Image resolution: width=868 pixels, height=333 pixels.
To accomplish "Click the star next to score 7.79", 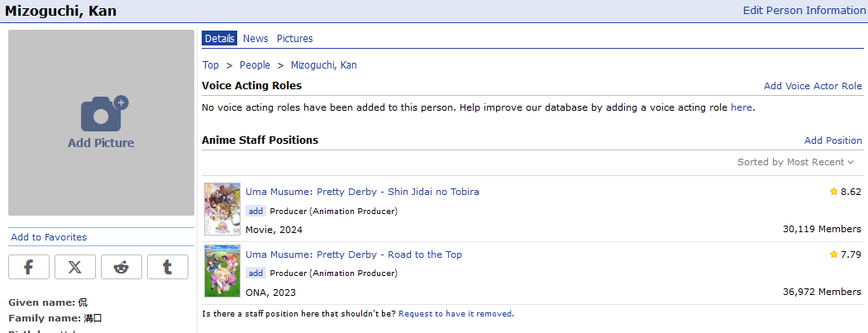I will pos(833,255).
